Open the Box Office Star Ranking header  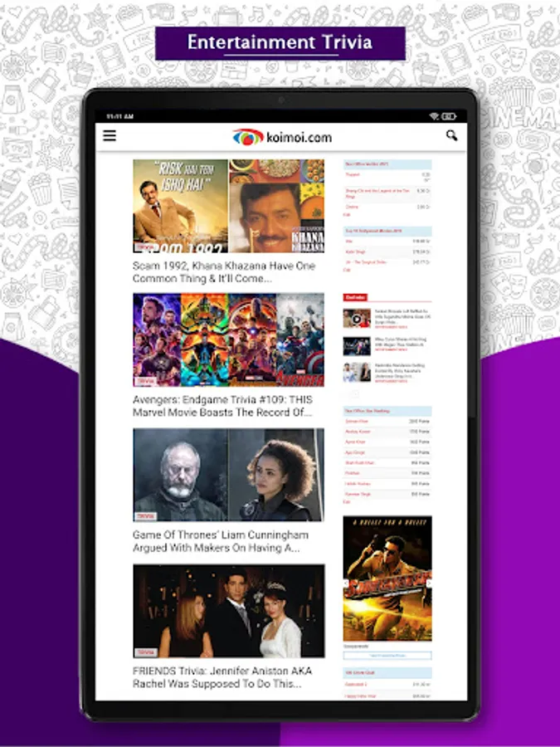pos(387,411)
